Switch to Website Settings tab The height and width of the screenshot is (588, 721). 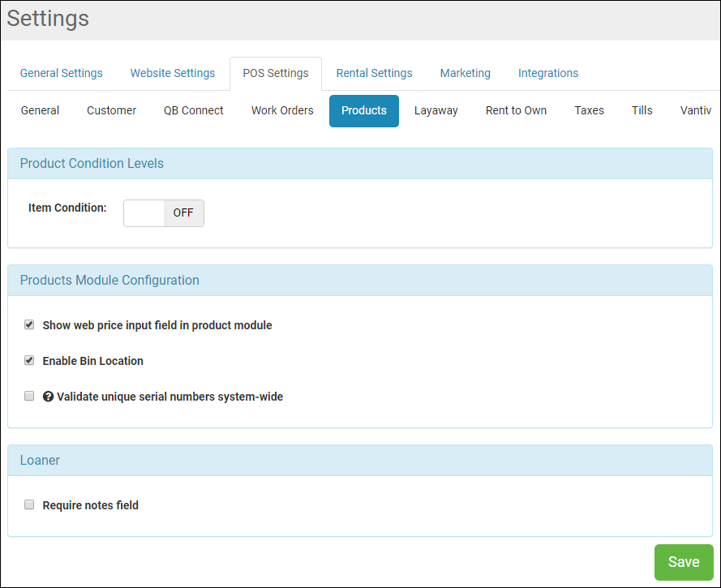[x=173, y=73]
